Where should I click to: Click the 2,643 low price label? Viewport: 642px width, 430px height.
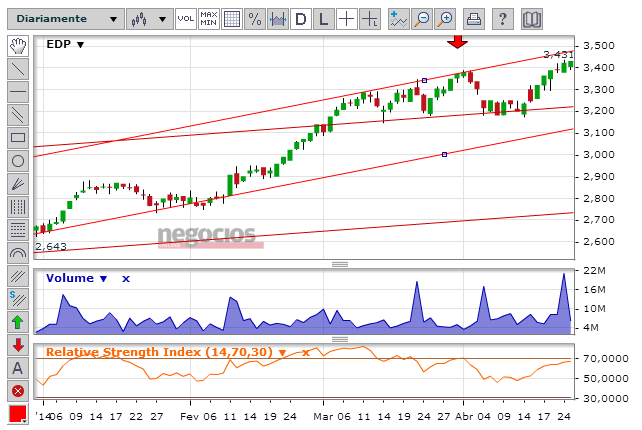pyautogui.click(x=51, y=247)
